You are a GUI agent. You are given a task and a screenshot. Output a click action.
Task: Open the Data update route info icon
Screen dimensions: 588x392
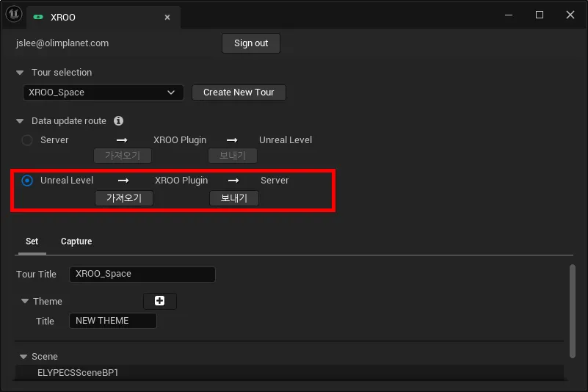(118, 121)
